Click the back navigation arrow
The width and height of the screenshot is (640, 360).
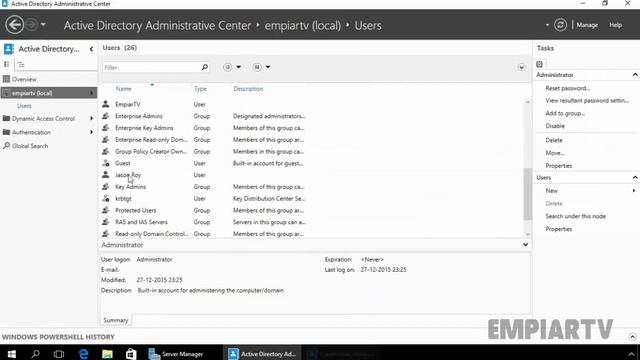point(14,25)
